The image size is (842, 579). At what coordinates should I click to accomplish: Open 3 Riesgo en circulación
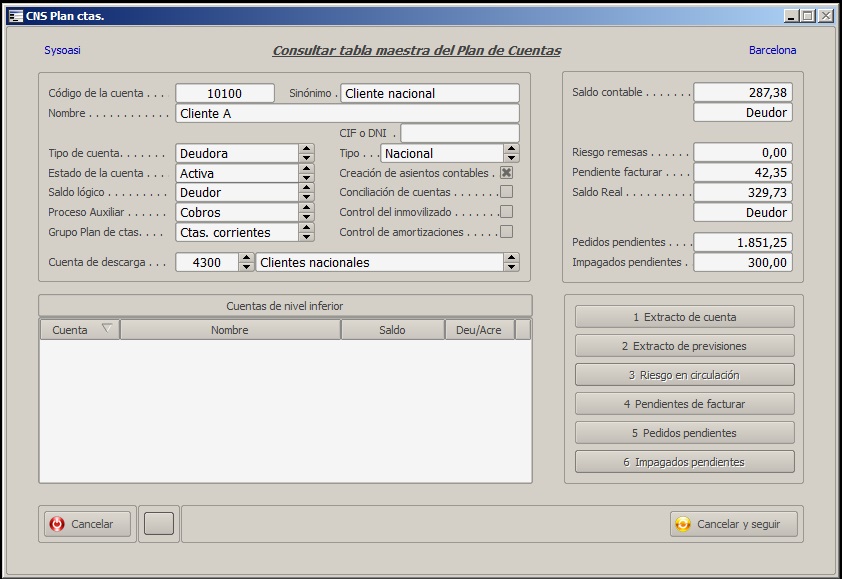[685, 375]
